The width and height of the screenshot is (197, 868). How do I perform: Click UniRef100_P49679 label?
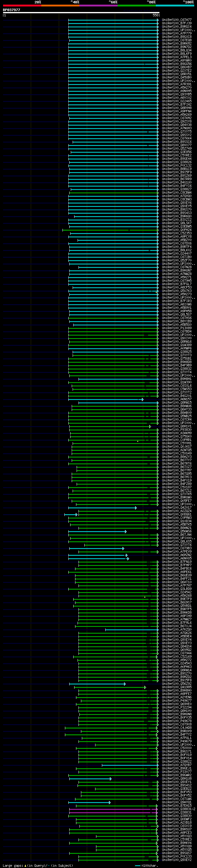click(176, 741)
